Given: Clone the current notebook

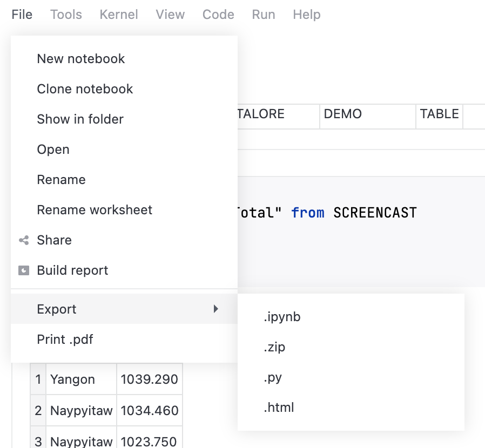Looking at the screenshot, I should [x=85, y=89].
